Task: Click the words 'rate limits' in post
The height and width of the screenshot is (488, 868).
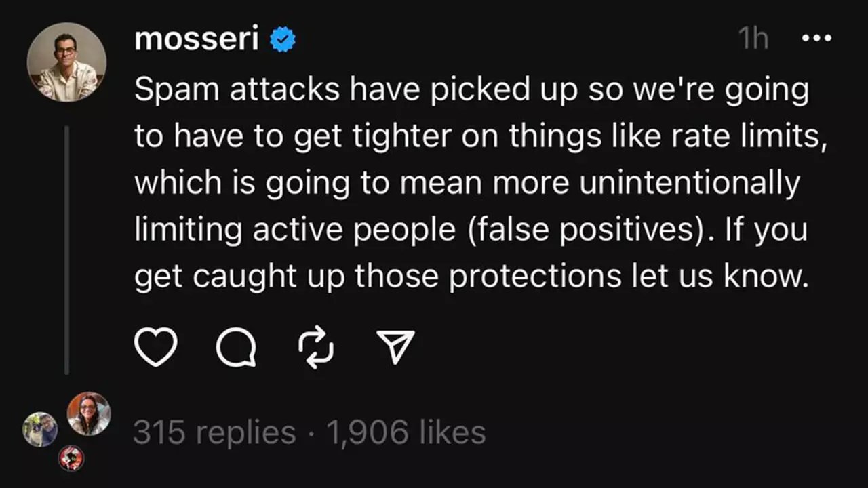Action: pyautogui.click(x=749, y=137)
